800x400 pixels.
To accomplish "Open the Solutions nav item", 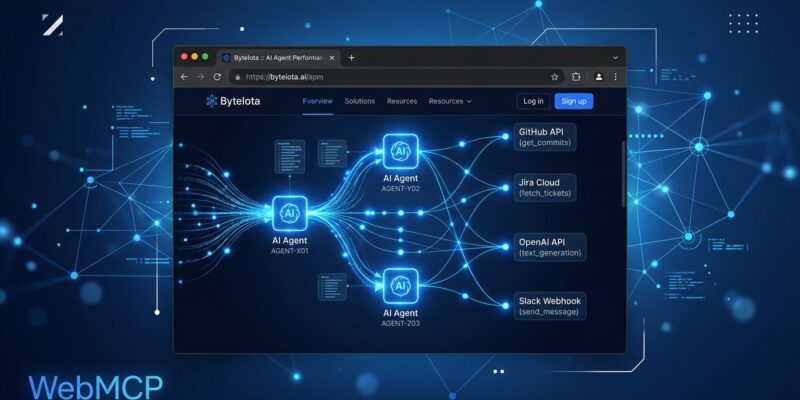I will coord(360,101).
